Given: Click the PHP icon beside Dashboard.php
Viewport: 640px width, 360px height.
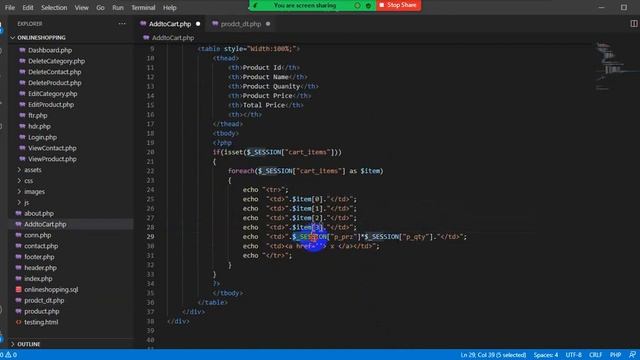Looking at the screenshot, I should pos(22,50).
